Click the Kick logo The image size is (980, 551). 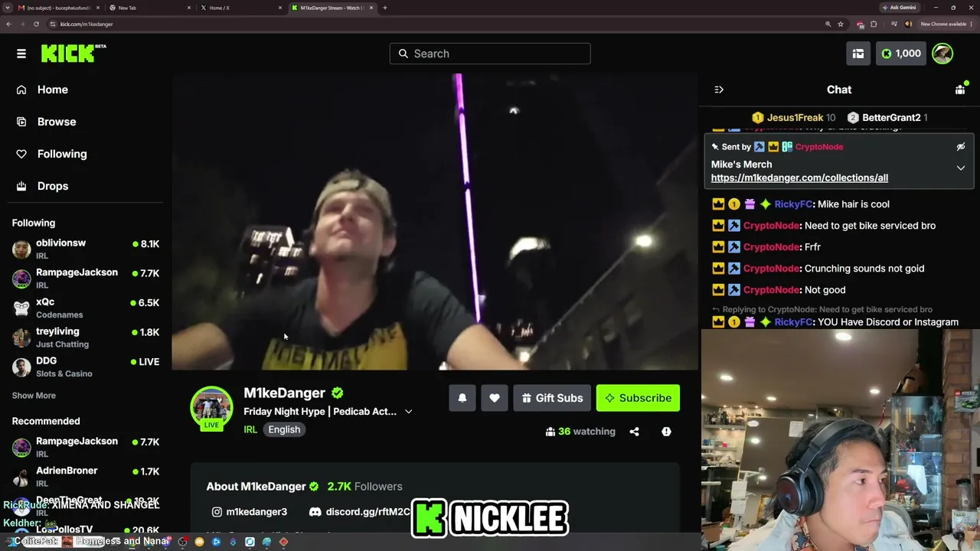click(73, 54)
